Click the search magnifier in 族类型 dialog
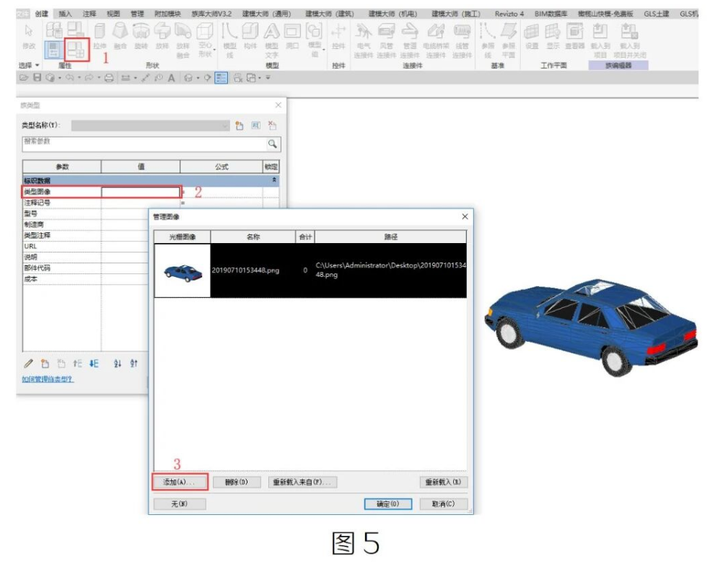This screenshot has height=564, width=728. (x=273, y=144)
